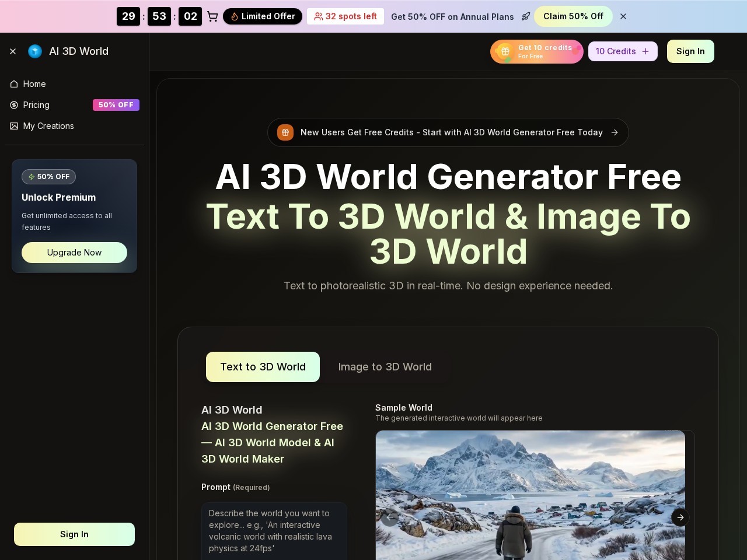Viewport: 747px width, 560px height.
Task: Close the sidebar with the X icon
Action: pos(13,51)
